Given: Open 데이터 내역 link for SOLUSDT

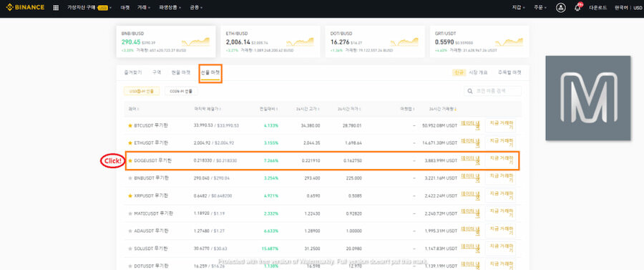Looking at the screenshot, I should coord(470,249).
